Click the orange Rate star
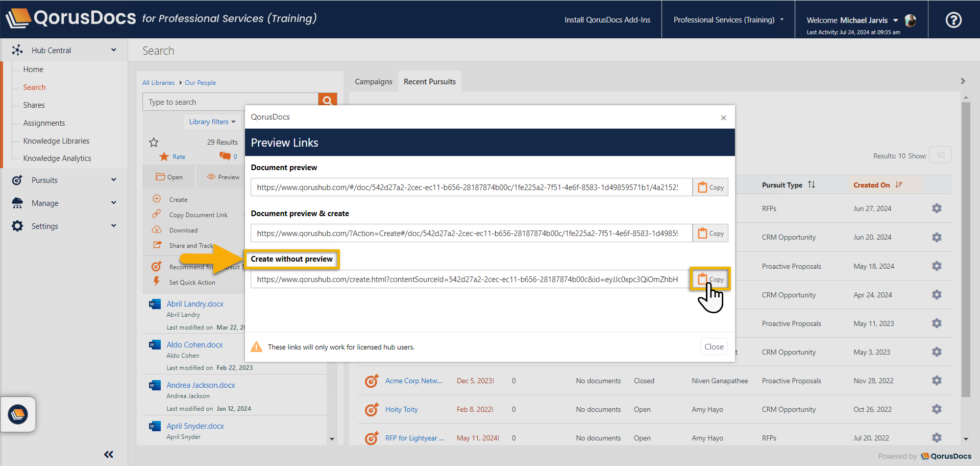Viewport: 980px width, 466px height. coord(164,156)
